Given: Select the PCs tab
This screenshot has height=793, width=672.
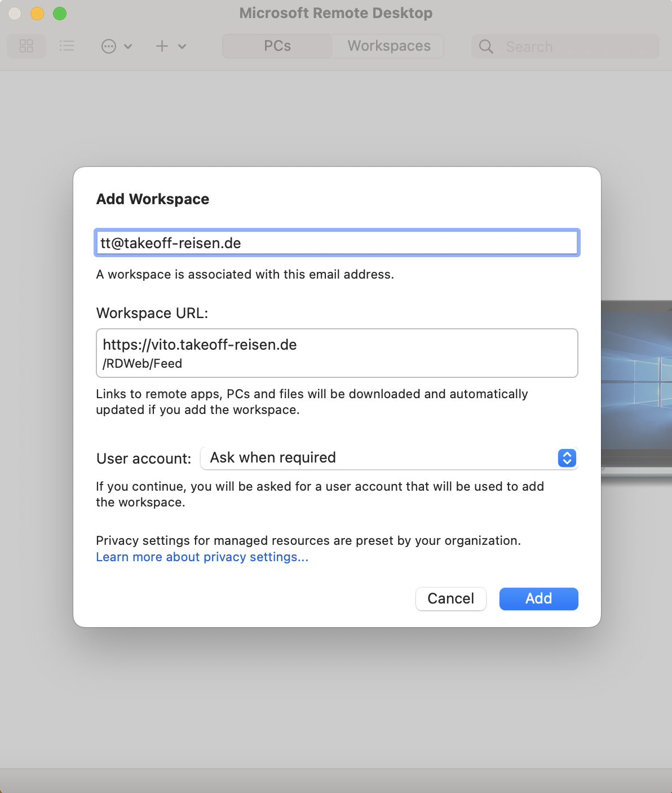Looking at the screenshot, I should coord(277,46).
